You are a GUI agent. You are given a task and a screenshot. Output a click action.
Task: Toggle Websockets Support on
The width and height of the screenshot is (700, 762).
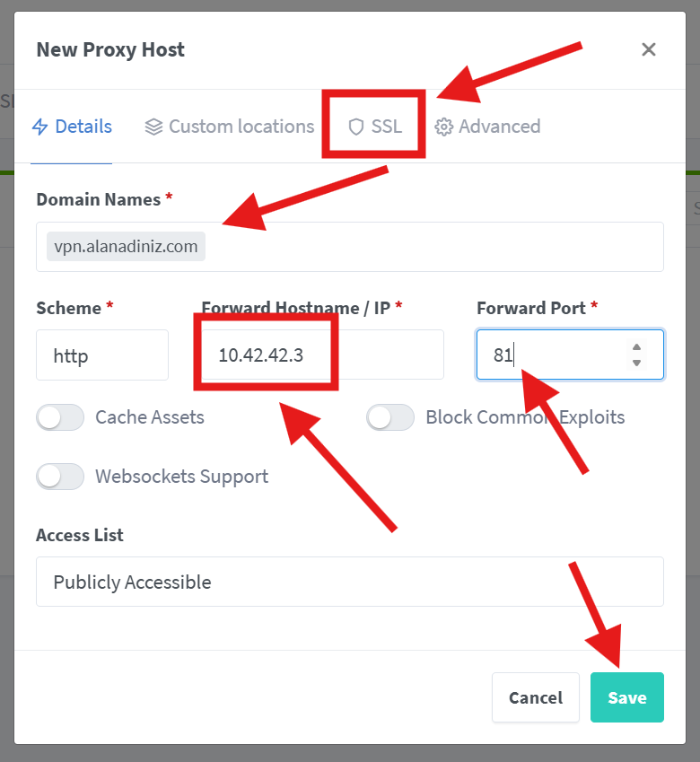(x=60, y=476)
